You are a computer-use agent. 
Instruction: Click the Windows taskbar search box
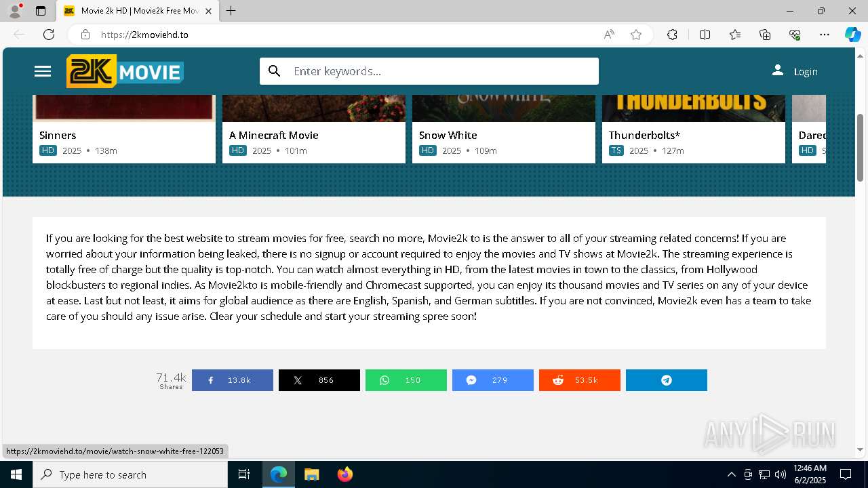tap(130, 474)
